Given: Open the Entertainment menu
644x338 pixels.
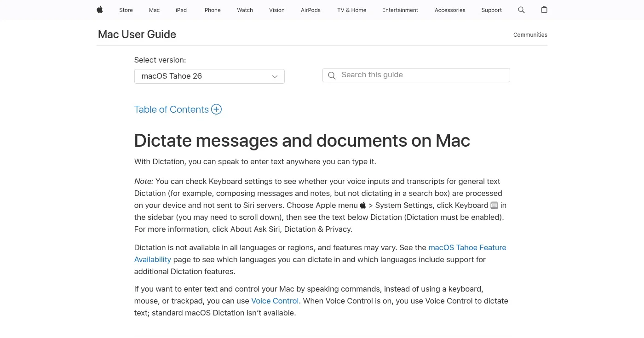Looking at the screenshot, I should pos(400,10).
